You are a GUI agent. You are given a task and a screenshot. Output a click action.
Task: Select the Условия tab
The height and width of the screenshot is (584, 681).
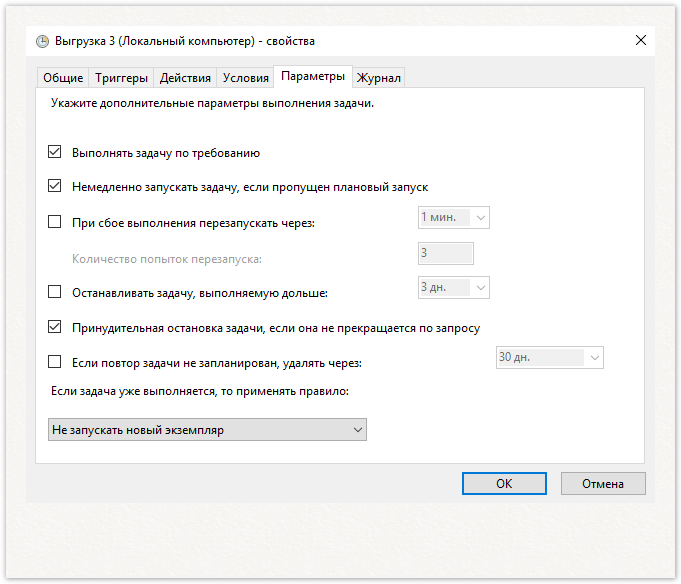(x=245, y=78)
